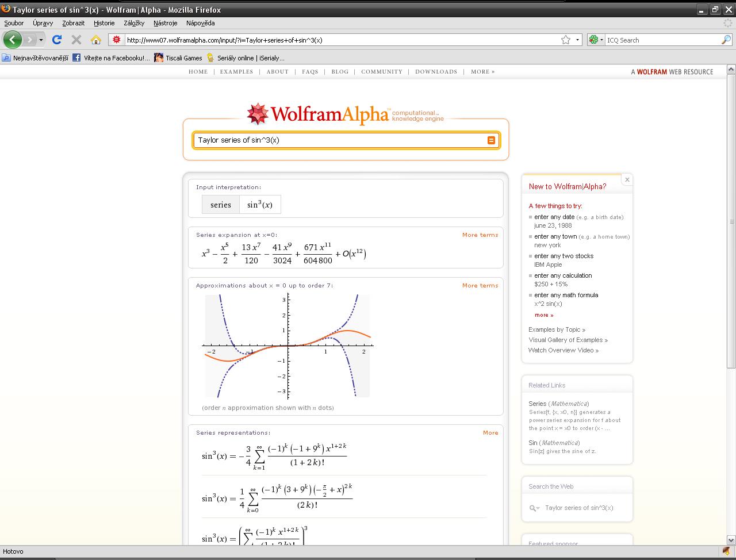Open the Historie menu
This screenshot has height=560, width=736.
pos(104,23)
